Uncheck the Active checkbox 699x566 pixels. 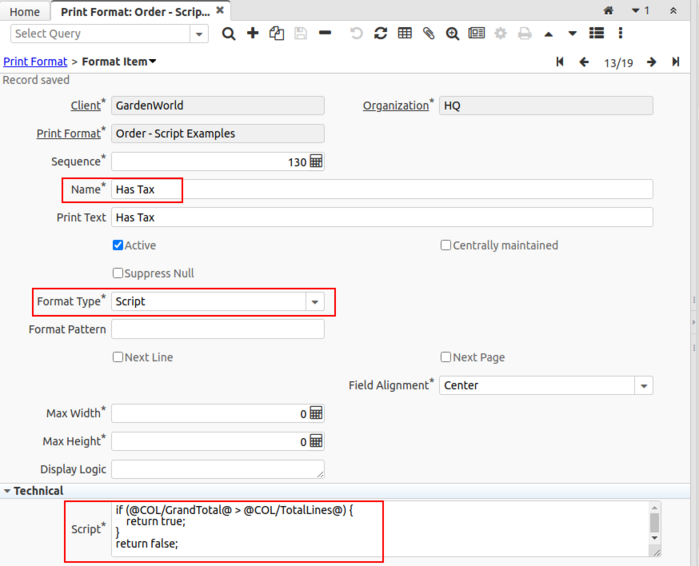click(x=118, y=245)
